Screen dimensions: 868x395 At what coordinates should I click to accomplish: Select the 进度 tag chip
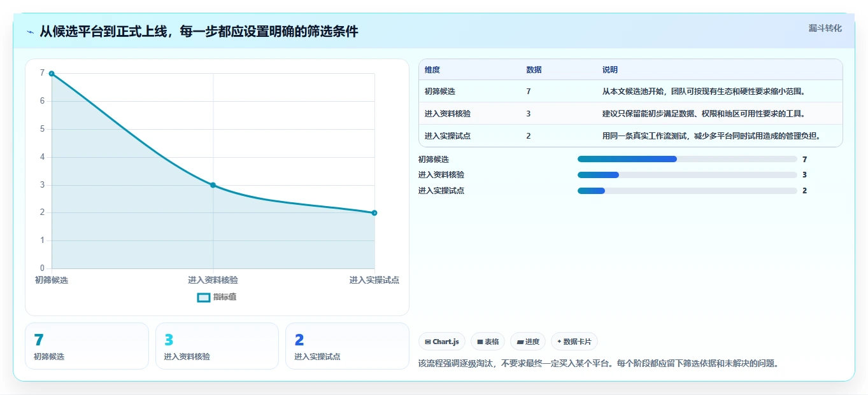point(528,342)
